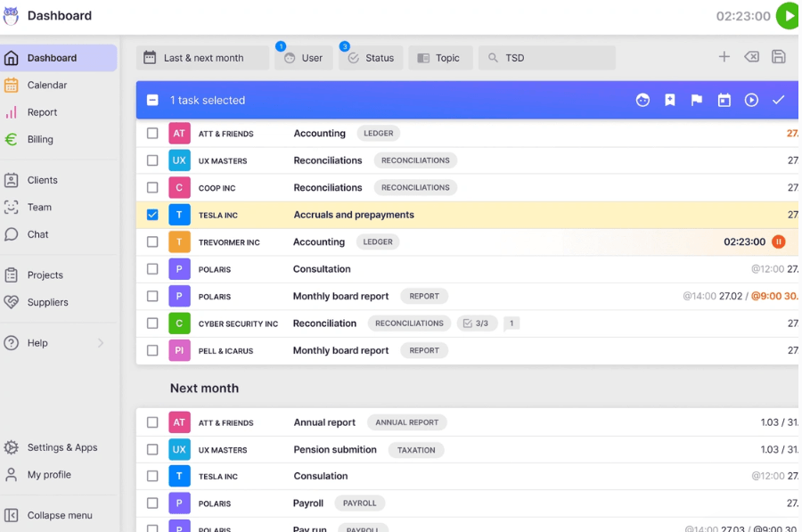Check the COOP Inc Reconciliations task
The width and height of the screenshot is (802, 532).
click(152, 188)
